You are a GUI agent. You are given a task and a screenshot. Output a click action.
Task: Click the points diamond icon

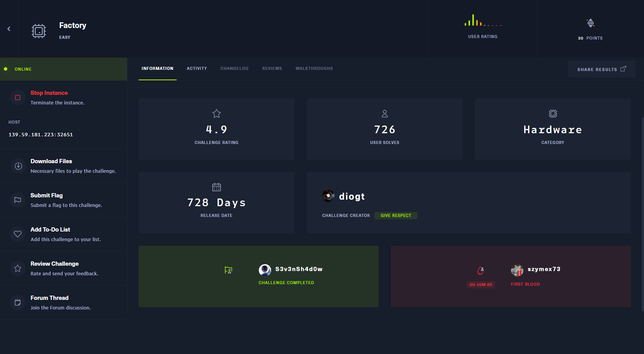[591, 23]
